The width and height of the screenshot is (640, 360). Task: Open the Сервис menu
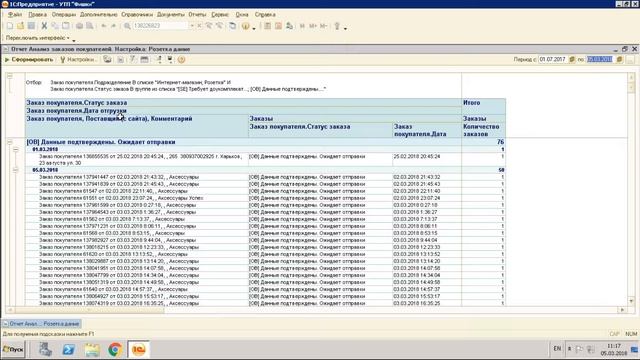(x=220, y=14)
